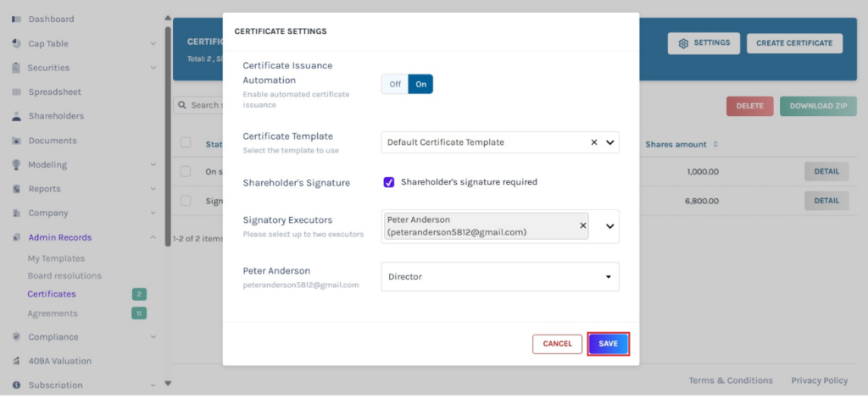Switch certificate automation to Off
868x399 pixels.
point(395,84)
